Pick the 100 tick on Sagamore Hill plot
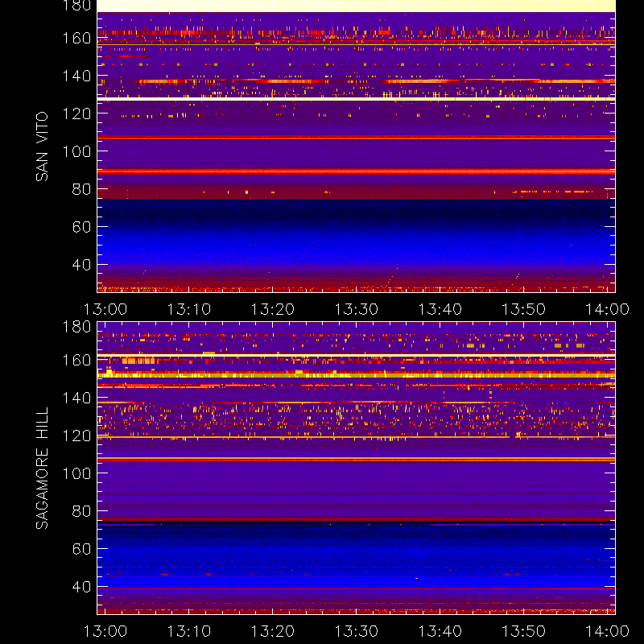Image resolution: width=644 pixels, height=644 pixels. (76, 473)
